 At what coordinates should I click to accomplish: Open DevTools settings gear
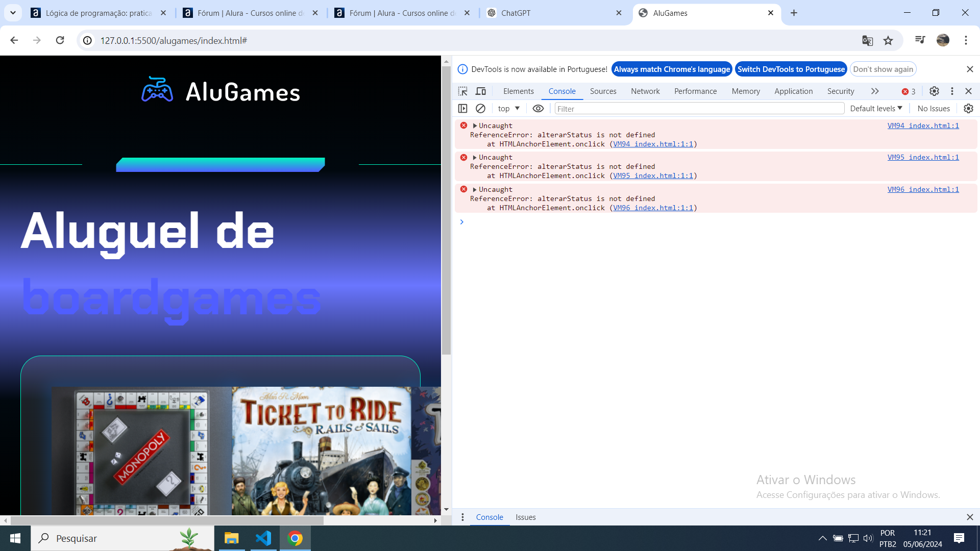click(934, 91)
